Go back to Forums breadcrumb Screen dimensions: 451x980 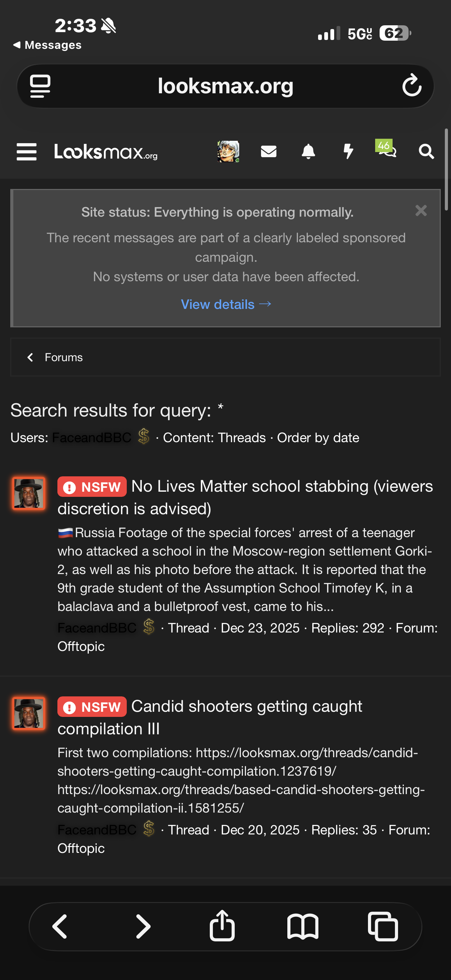point(63,358)
